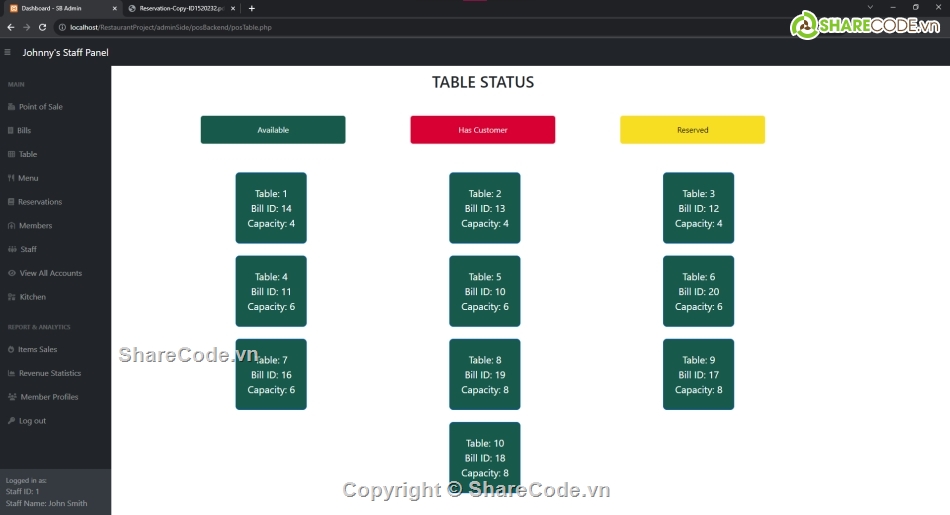Image resolution: width=950 pixels, height=515 pixels.
Task: Click the Bills icon in sidebar
Action: click(11, 131)
